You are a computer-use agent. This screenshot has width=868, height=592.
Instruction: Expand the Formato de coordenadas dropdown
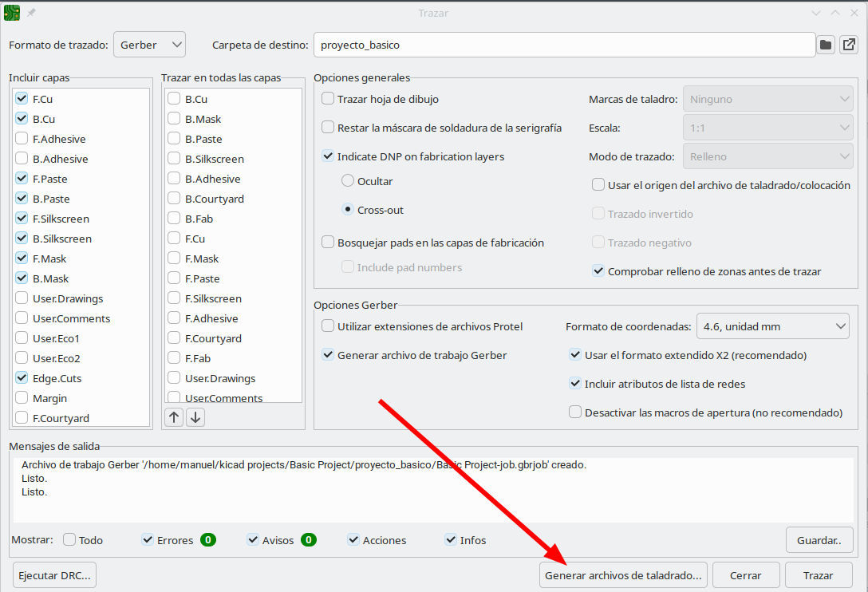(772, 326)
